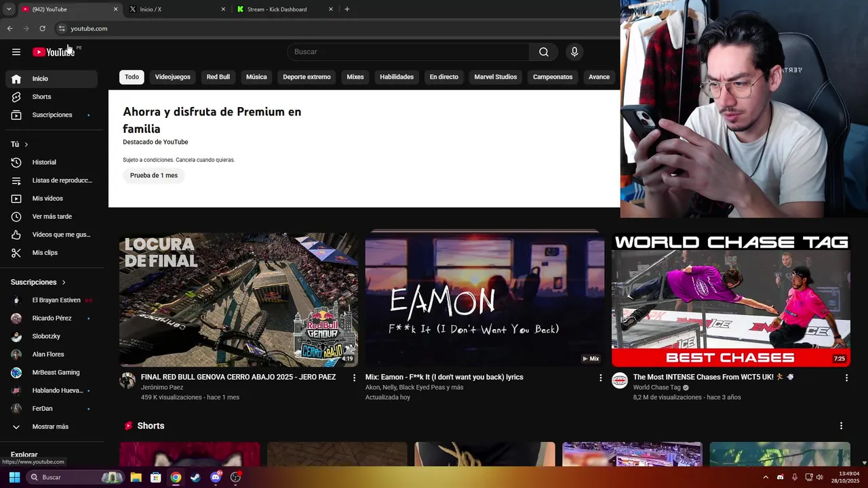This screenshot has width=868, height=488.
Task: Show hidden system tray icons
Action: (766, 477)
